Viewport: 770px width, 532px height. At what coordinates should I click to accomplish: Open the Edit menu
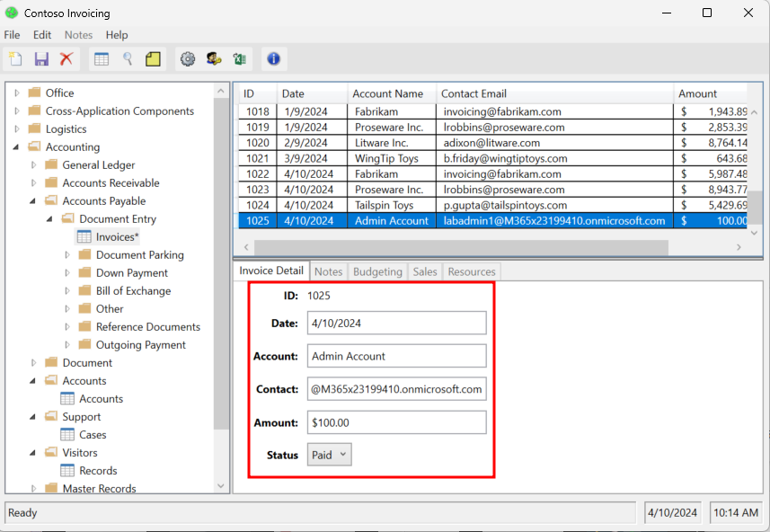(x=42, y=35)
